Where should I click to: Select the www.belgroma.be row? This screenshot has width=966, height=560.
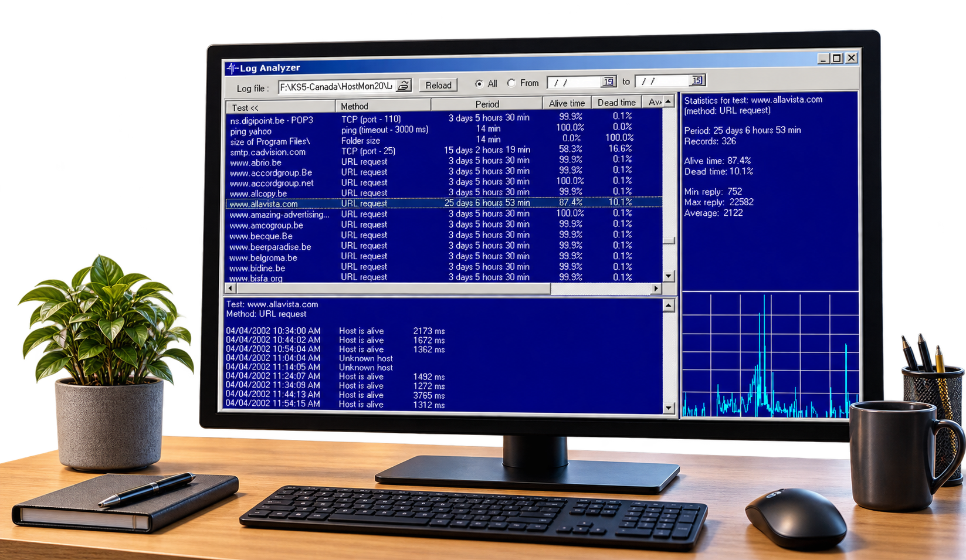click(444, 256)
